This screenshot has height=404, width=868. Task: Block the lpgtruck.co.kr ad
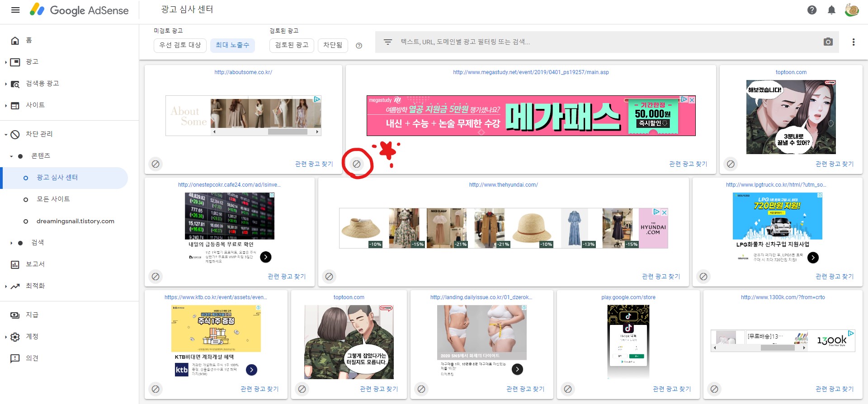703,277
